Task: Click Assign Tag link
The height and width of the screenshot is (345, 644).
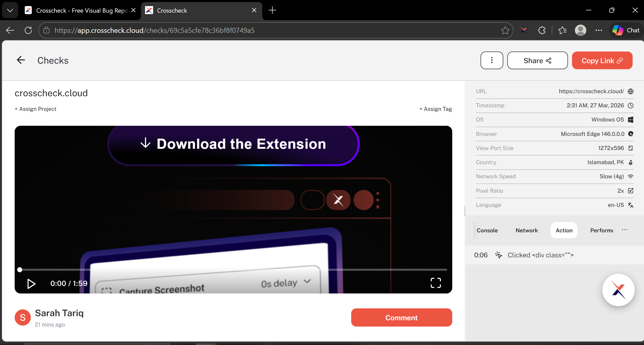Action: pyautogui.click(x=436, y=109)
